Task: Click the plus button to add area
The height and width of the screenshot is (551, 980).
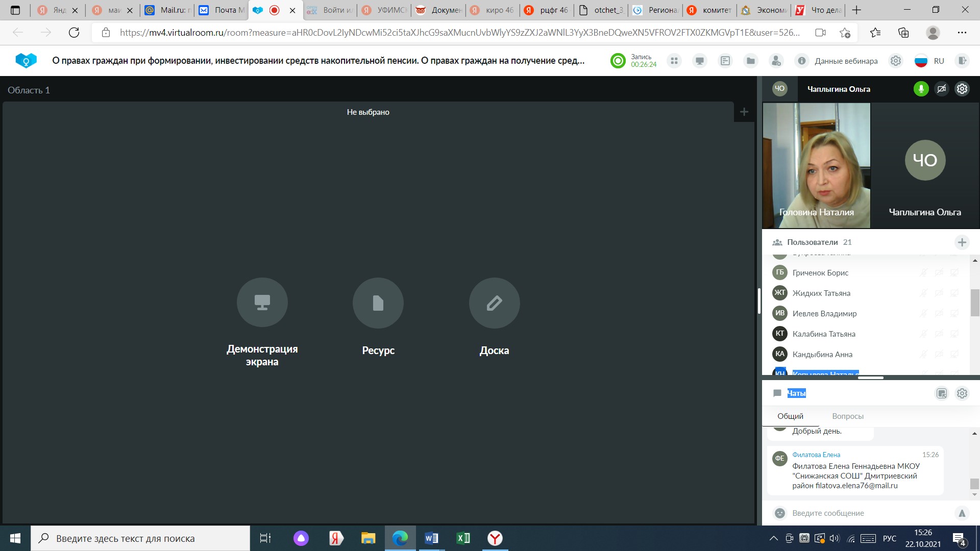Action: pos(744,112)
